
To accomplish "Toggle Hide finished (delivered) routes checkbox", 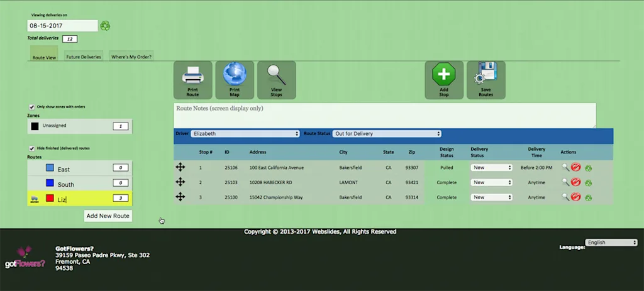I will 31,148.
